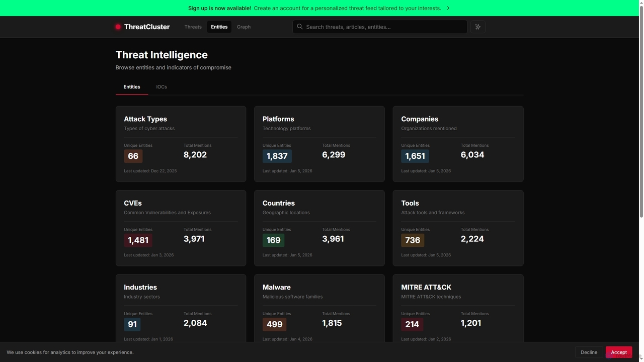
Task: Click the 2,224 total mentions value
Action: coord(472,239)
